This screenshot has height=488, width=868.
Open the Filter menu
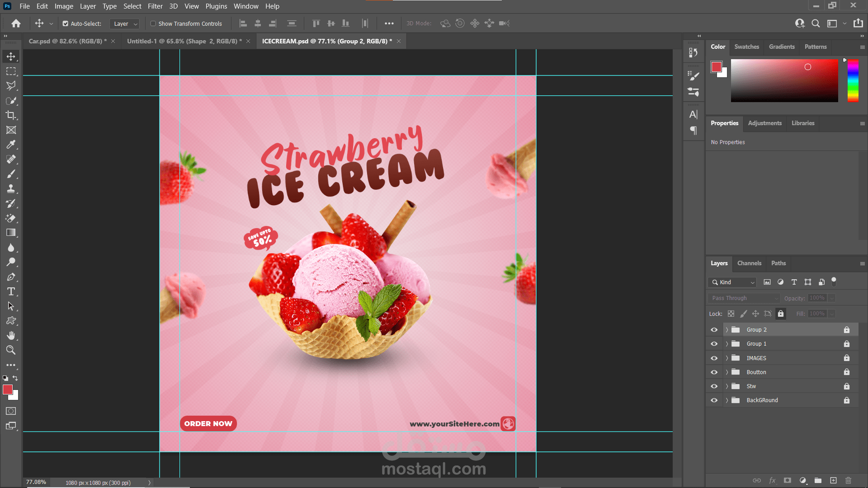coord(155,6)
